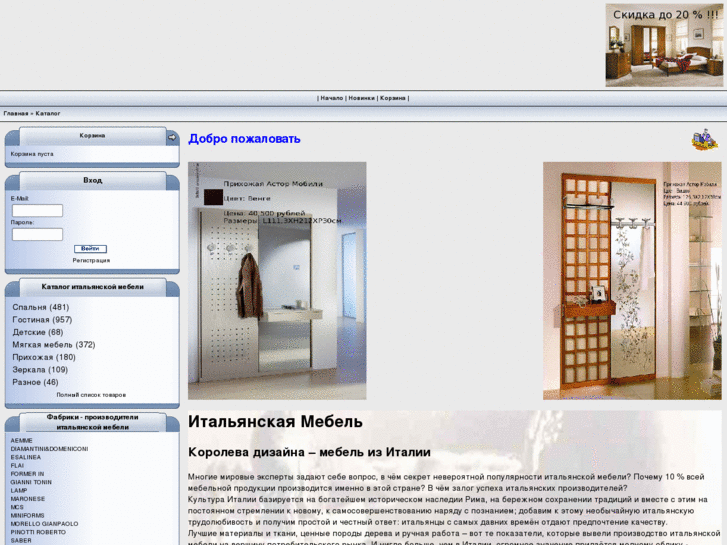Click the 'Итальянская Мебель' heading
This screenshot has height=545, width=727.
(275, 422)
